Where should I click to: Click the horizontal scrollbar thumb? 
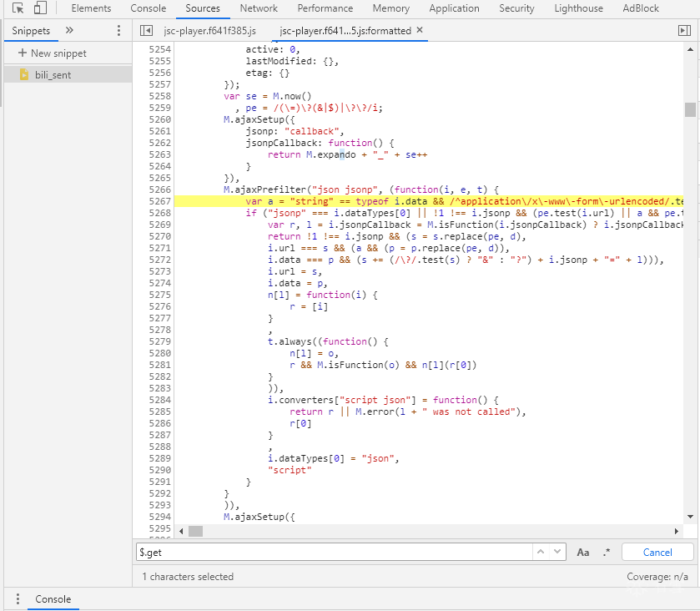click(195, 531)
